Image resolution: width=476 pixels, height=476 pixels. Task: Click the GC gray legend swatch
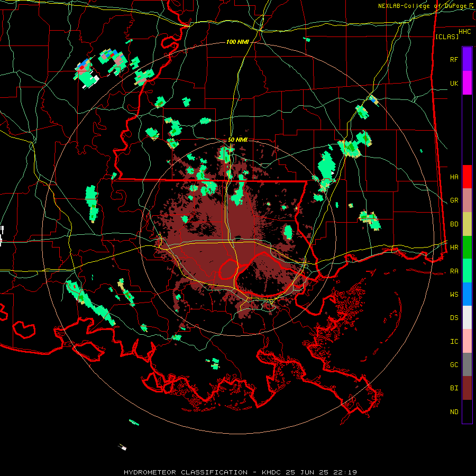tap(467, 364)
